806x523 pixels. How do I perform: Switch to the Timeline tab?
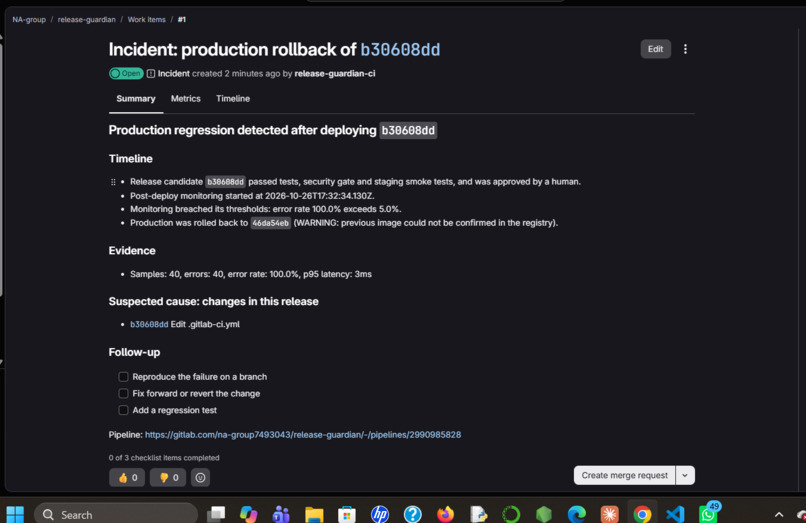[x=233, y=99]
